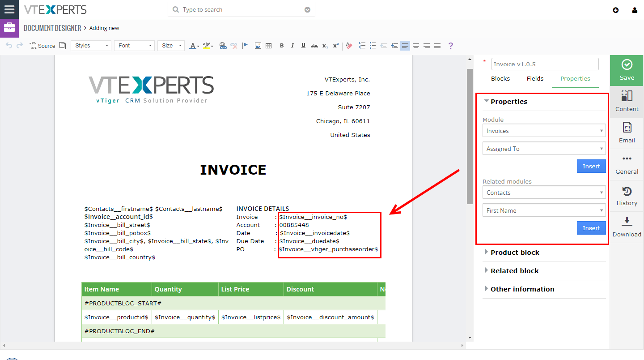Image resolution: width=644 pixels, height=360 pixels.
Task: Open the Email panel
Action: click(x=627, y=133)
